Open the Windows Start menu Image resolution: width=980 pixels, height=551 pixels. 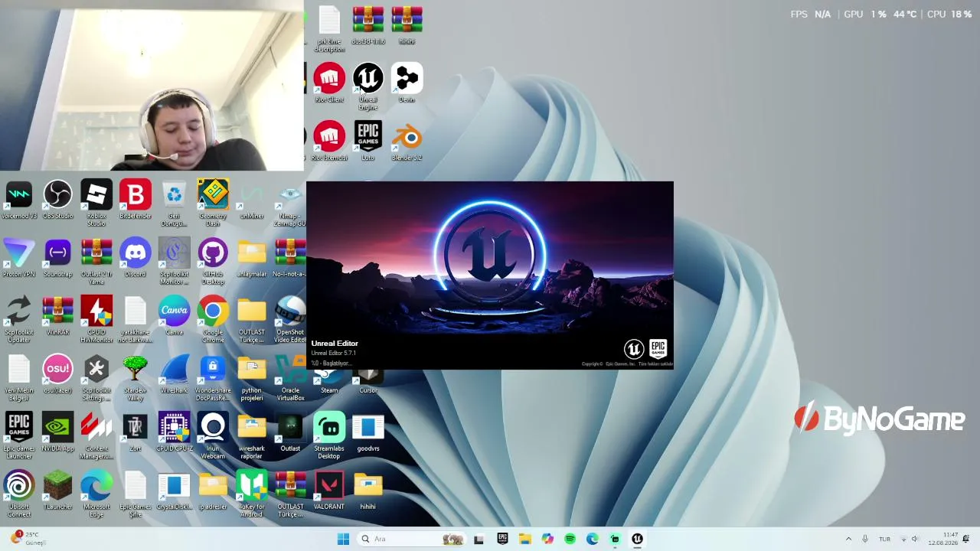click(343, 539)
